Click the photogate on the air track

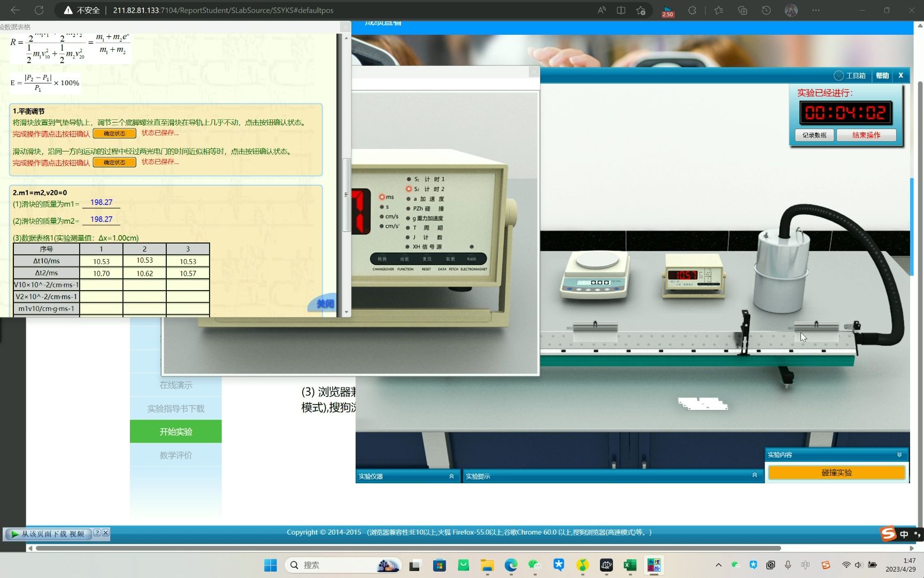[x=744, y=333]
